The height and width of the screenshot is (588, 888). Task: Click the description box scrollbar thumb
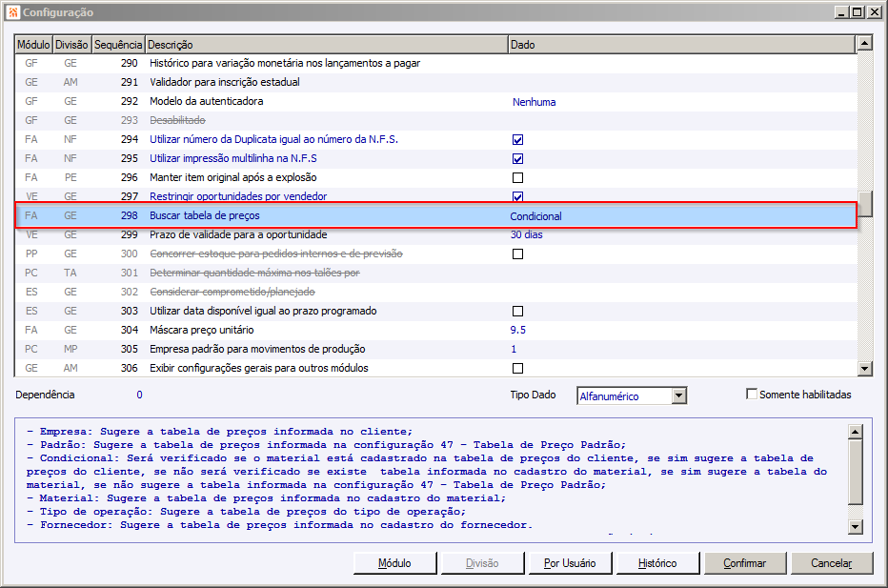[856, 472]
